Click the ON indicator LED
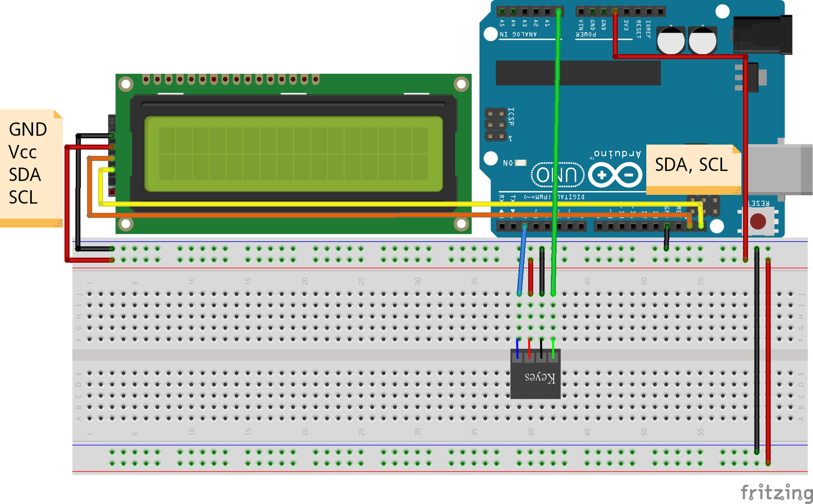Image resolution: width=813 pixels, height=504 pixels. click(520, 163)
